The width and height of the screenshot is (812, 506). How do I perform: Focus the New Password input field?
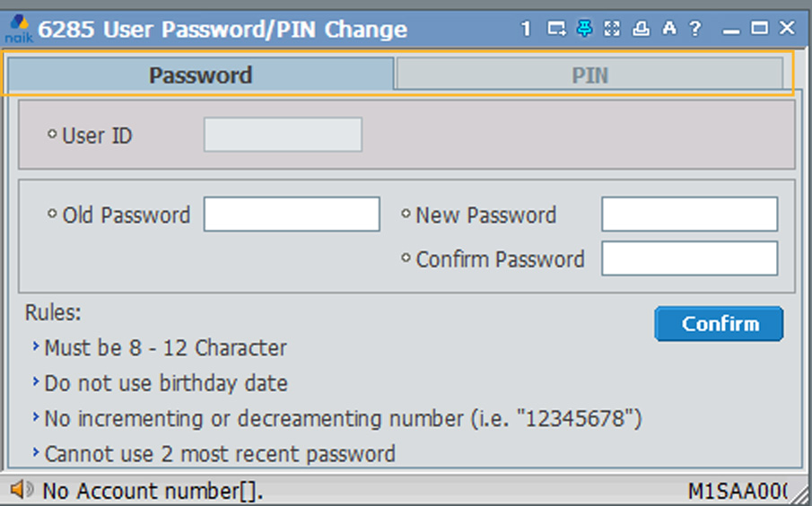point(689,215)
